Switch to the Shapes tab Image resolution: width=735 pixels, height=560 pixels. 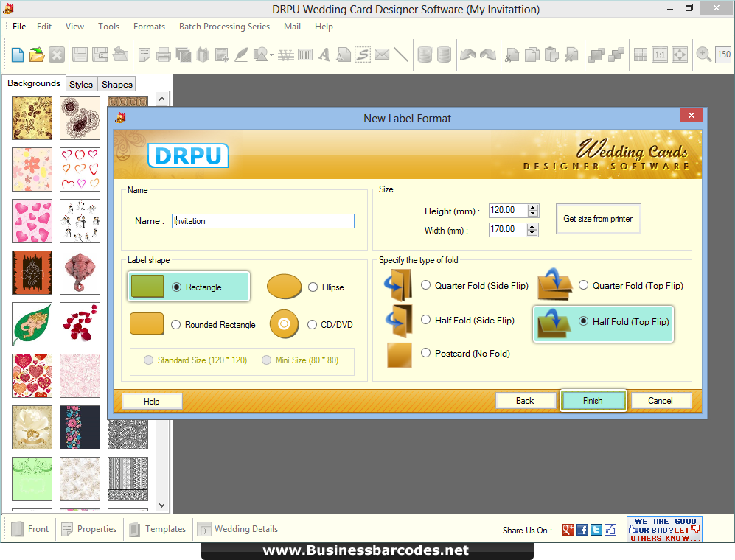pos(117,84)
